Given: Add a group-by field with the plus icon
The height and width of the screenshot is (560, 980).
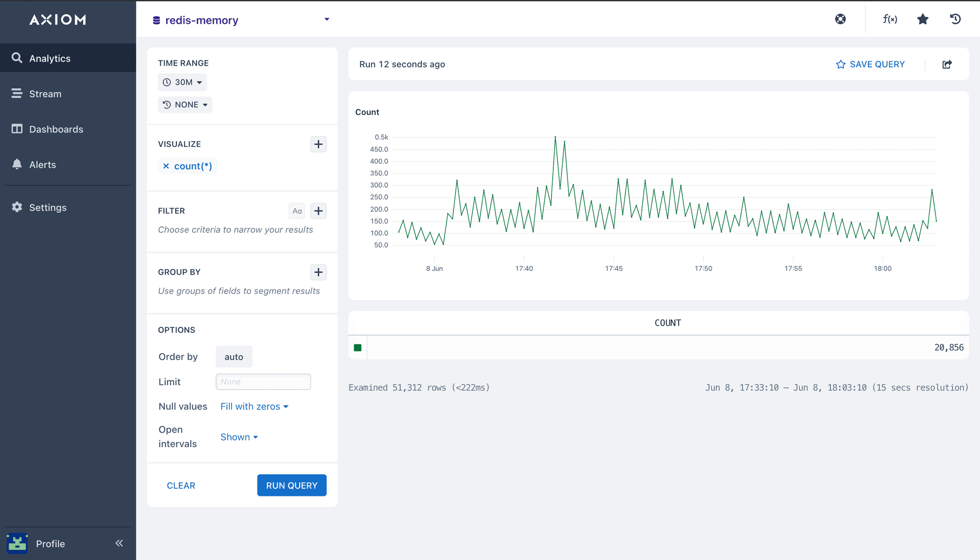Looking at the screenshot, I should coord(318,272).
